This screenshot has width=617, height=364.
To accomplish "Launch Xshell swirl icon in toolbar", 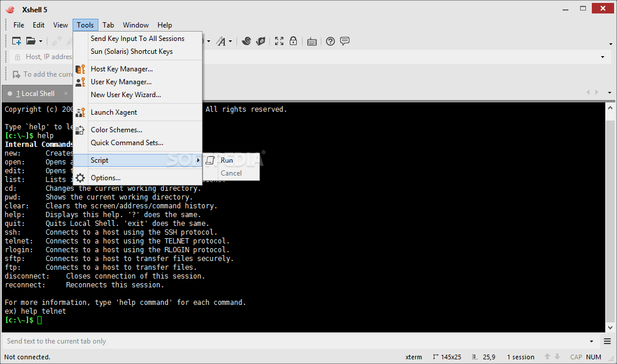I will click(x=246, y=41).
